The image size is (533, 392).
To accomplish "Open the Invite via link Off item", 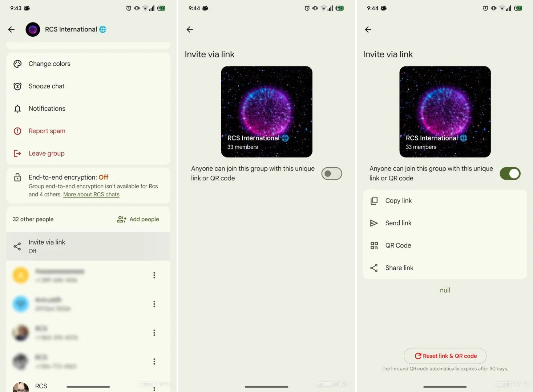I will (88, 246).
